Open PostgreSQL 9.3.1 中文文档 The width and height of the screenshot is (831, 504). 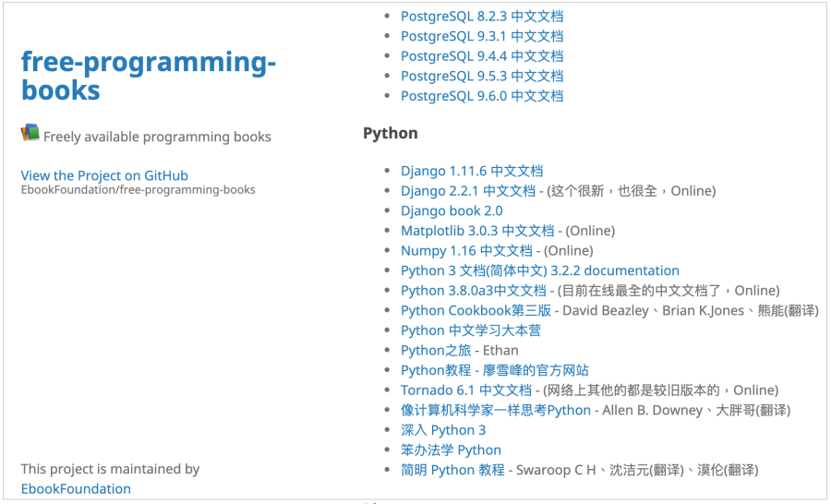point(482,36)
